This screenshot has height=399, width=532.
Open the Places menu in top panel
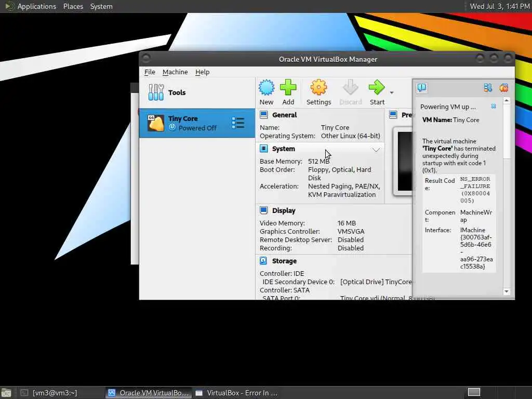coord(73,6)
